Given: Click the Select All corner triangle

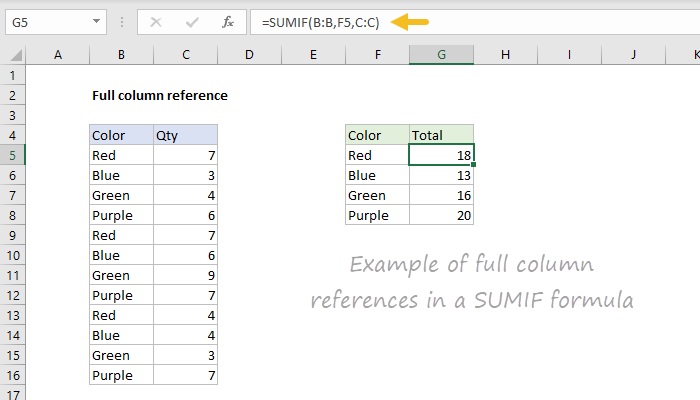Looking at the screenshot, I should tap(13, 54).
